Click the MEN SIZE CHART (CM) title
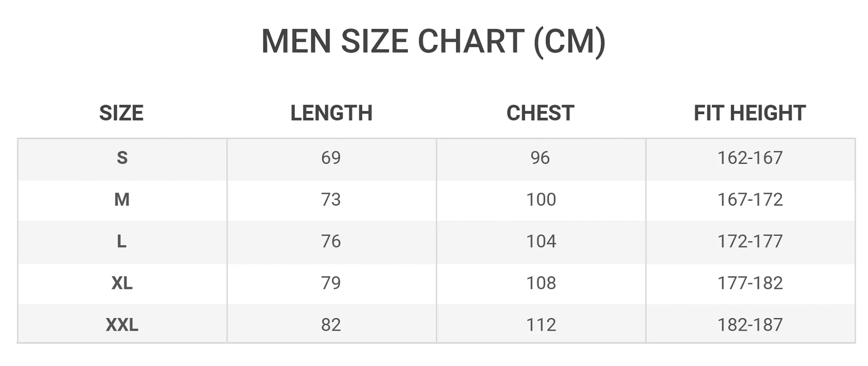868x366 pixels. click(433, 42)
